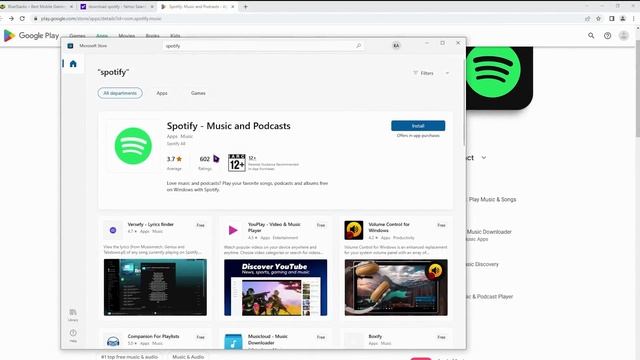This screenshot has height=360, width=640.
Task: Click the search magnifier in Store search box
Action: point(358,46)
